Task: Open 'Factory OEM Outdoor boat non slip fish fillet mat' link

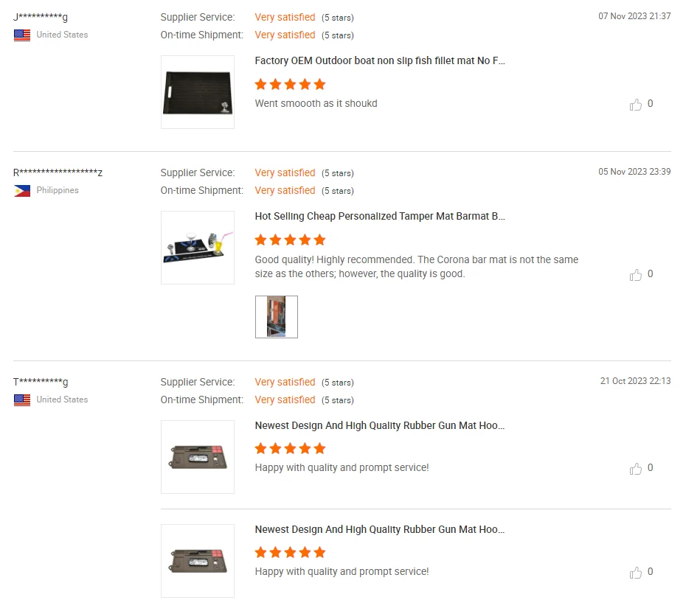Action: 380,61
